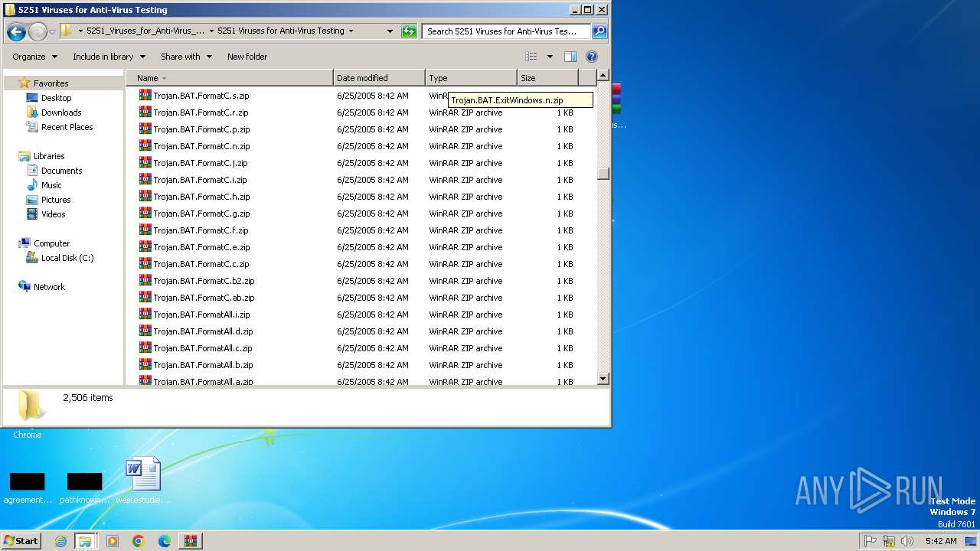The width and height of the screenshot is (980, 551).
Task: Click the scroll down arrow of file list
Action: point(603,378)
